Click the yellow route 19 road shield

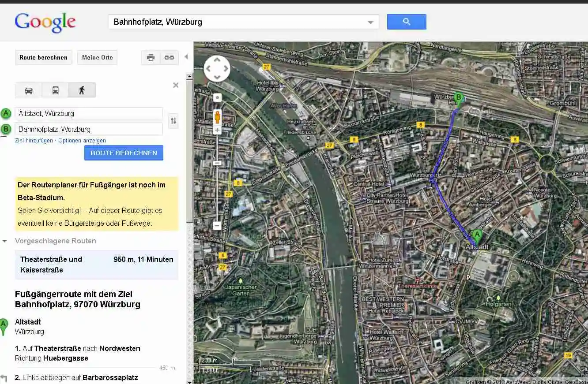568,355
